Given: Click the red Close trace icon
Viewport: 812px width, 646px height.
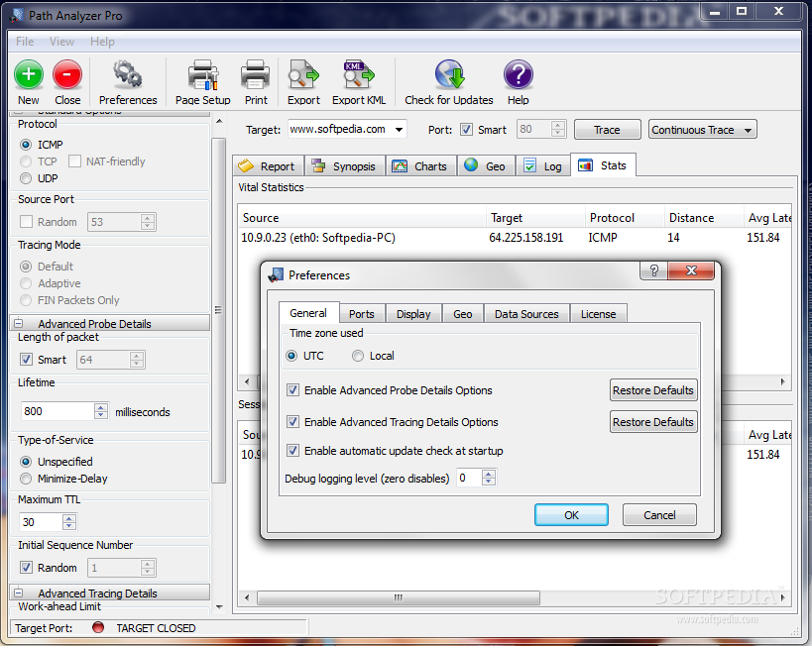Looking at the screenshot, I should coord(67,74).
